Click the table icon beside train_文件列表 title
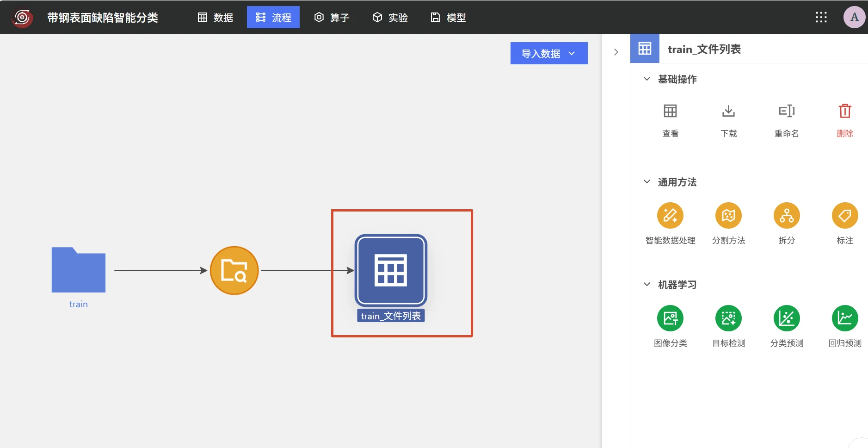Viewport: 868px width, 448px height. 645,49
